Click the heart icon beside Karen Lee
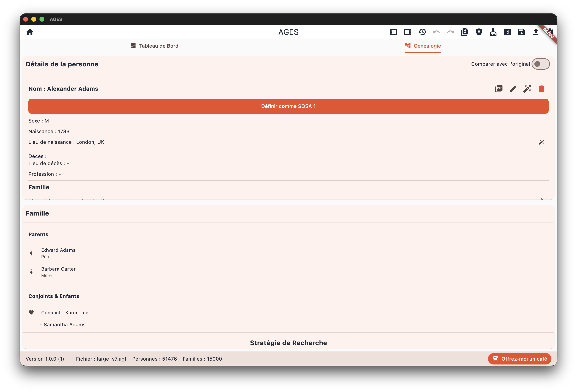577x392 pixels. coord(31,312)
